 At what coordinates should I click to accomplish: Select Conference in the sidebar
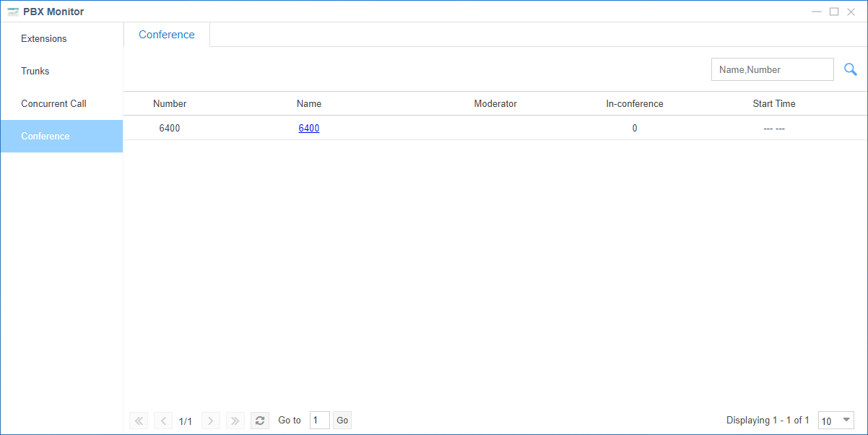(45, 137)
